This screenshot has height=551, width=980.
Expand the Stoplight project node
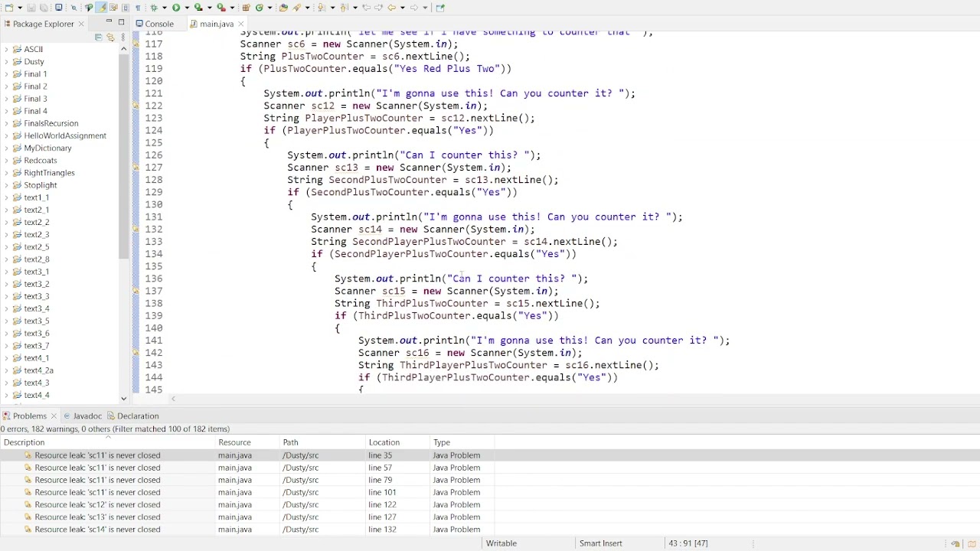tap(7, 185)
